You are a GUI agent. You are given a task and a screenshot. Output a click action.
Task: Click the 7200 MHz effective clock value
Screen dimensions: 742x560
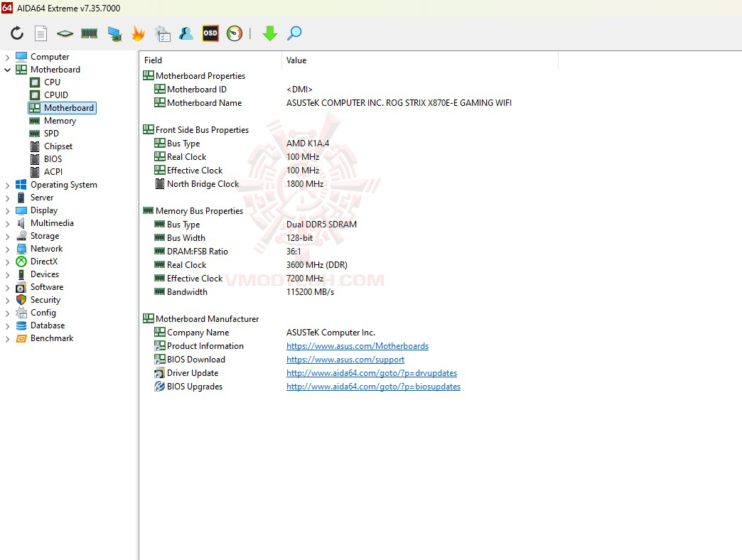305,279
